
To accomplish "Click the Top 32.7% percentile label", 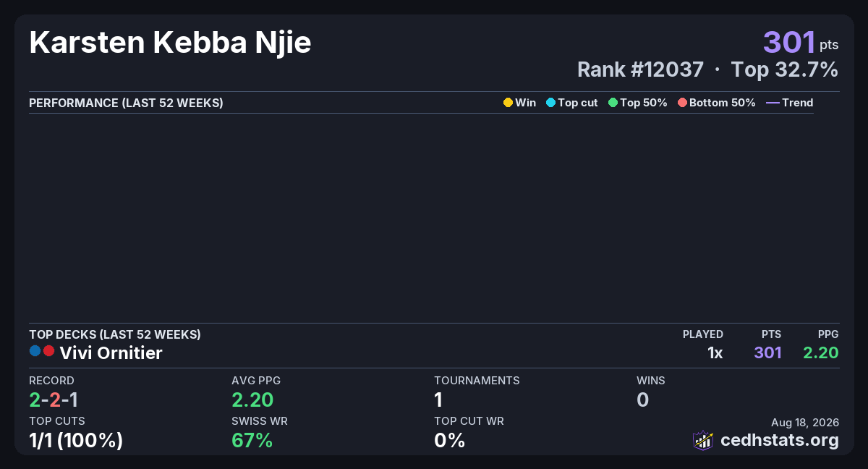I will [785, 69].
